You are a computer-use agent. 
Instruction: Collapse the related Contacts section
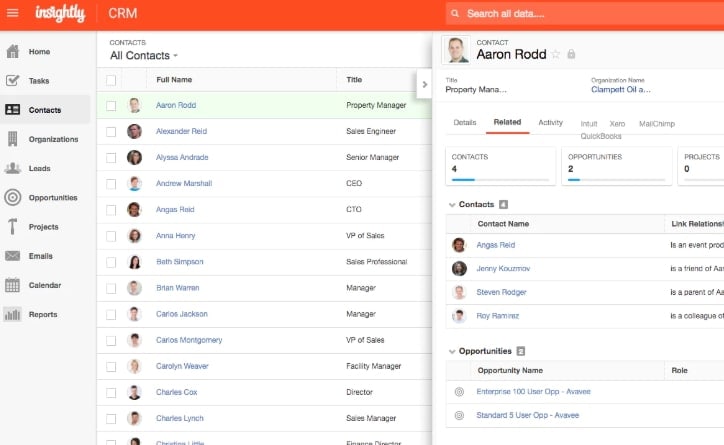(452, 204)
